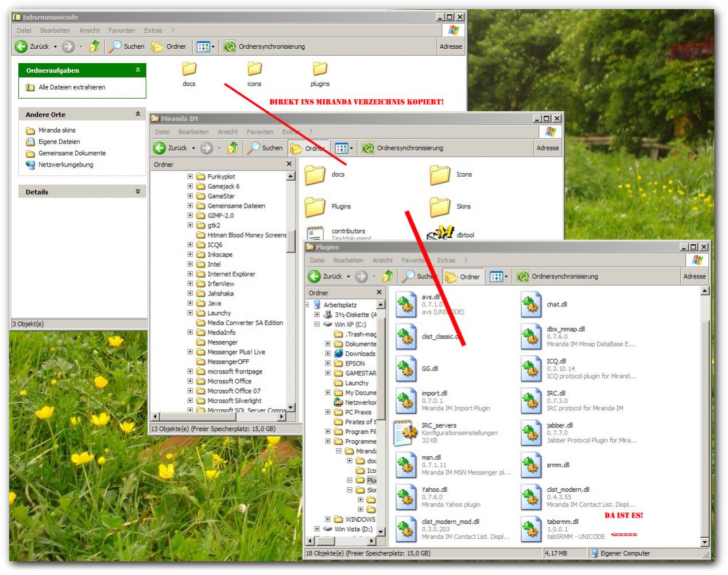
Task: Open dbtool in Miranda IM window
Action: click(451, 234)
